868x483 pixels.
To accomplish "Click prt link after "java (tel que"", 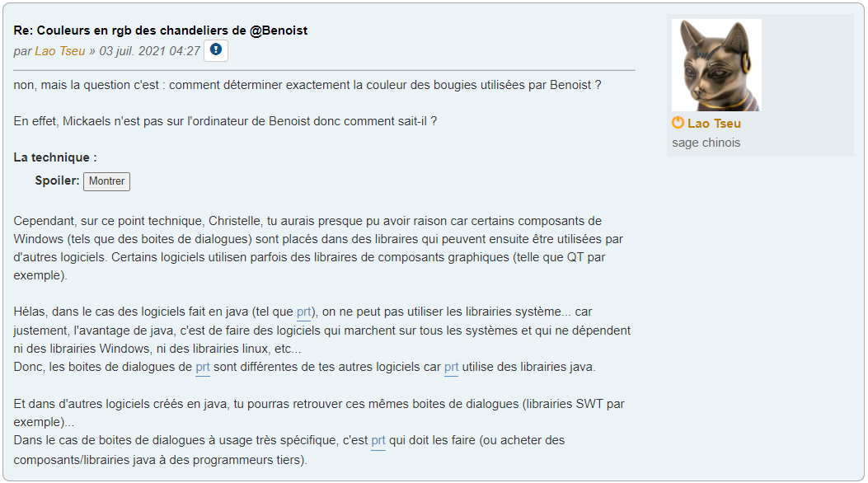I will (x=304, y=312).
